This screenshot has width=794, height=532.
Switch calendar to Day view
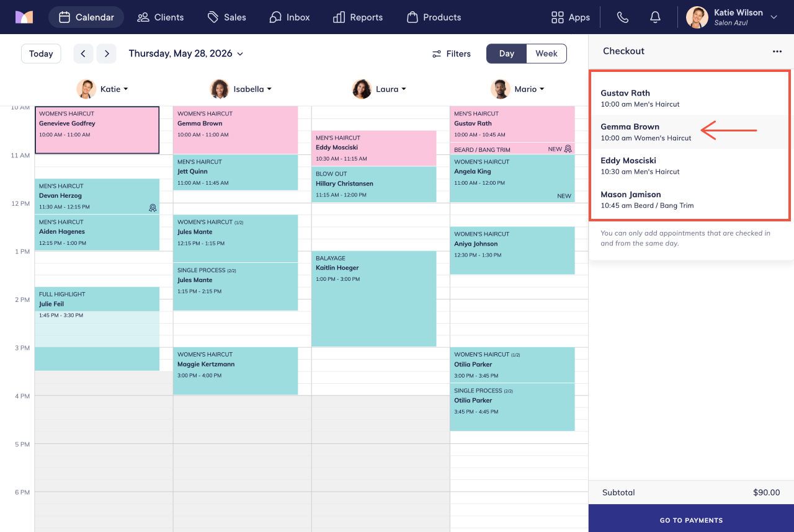click(507, 53)
